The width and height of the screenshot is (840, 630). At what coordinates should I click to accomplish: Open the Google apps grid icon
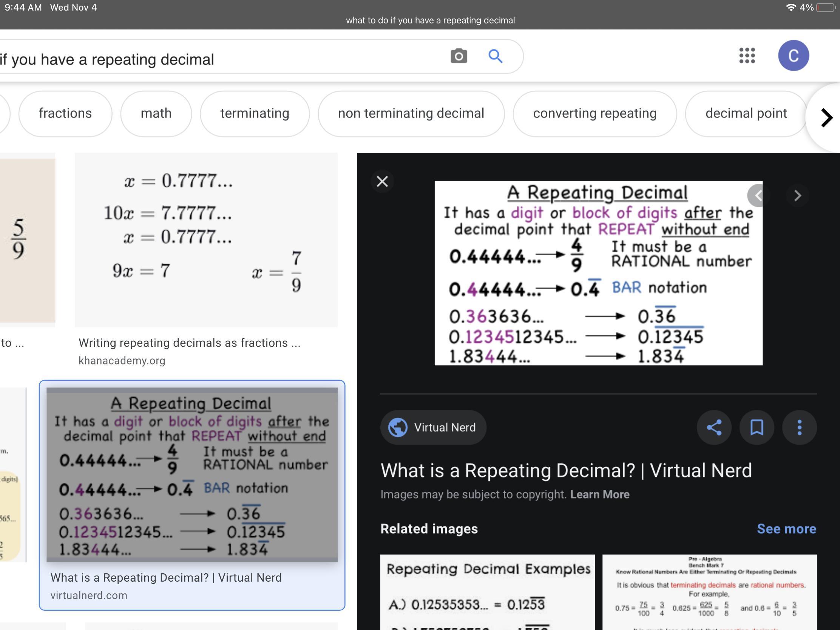(x=747, y=56)
